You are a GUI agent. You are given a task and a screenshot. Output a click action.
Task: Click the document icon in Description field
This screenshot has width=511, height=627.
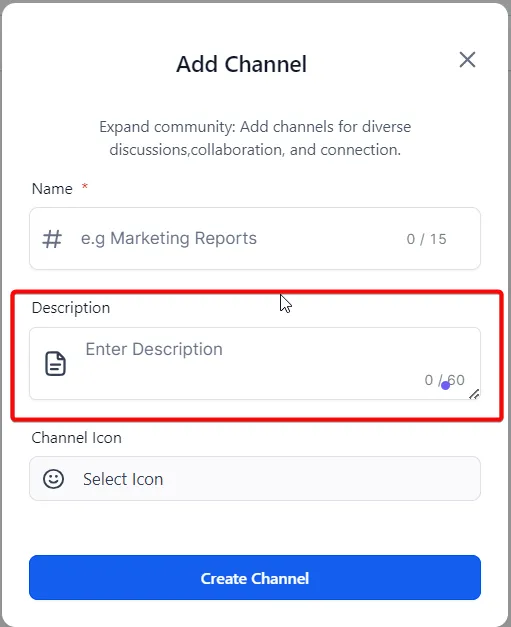55,363
